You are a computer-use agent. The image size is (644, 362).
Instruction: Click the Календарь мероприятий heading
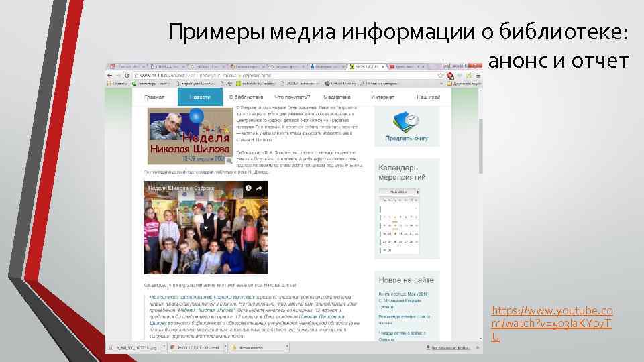pyautogui.click(x=402, y=172)
